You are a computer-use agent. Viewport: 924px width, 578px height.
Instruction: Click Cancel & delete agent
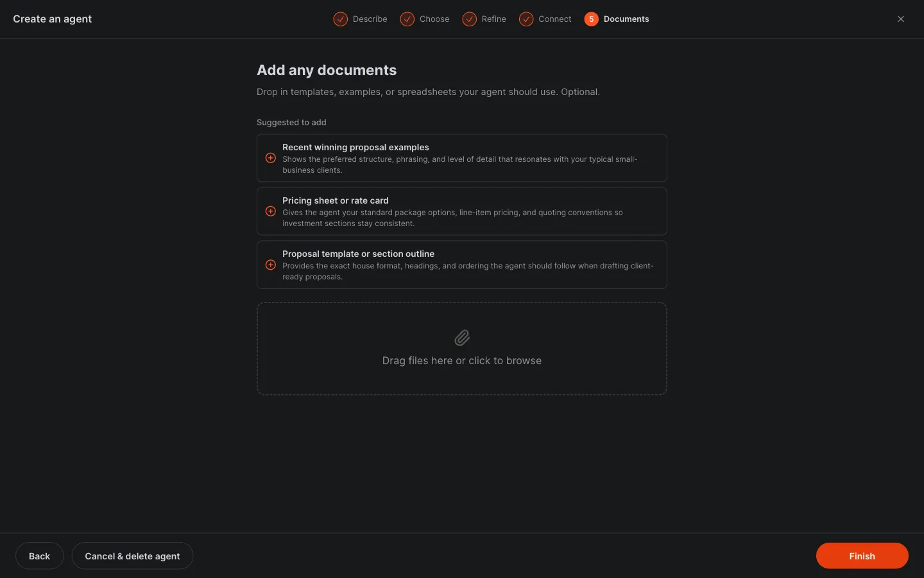coord(132,556)
